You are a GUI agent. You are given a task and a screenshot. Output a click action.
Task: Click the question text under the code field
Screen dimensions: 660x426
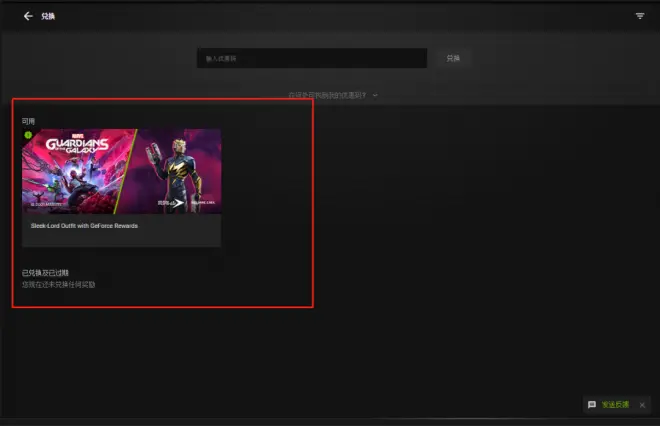pyautogui.click(x=327, y=96)
